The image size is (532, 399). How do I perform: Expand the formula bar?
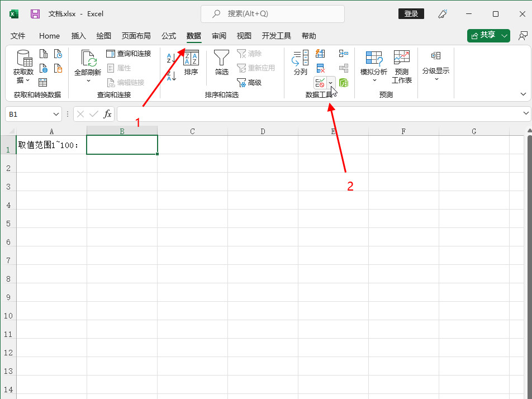tap(526, 113)
